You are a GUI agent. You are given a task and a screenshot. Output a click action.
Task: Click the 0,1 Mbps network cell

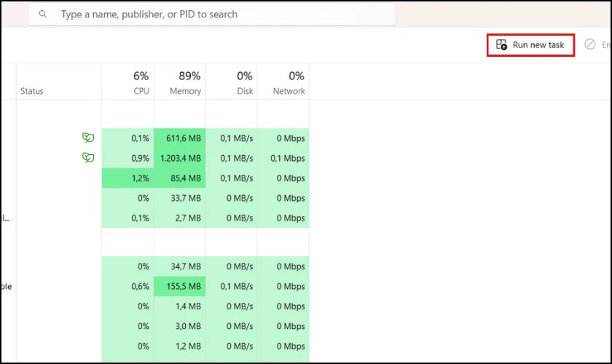click(x=288, y=159)
